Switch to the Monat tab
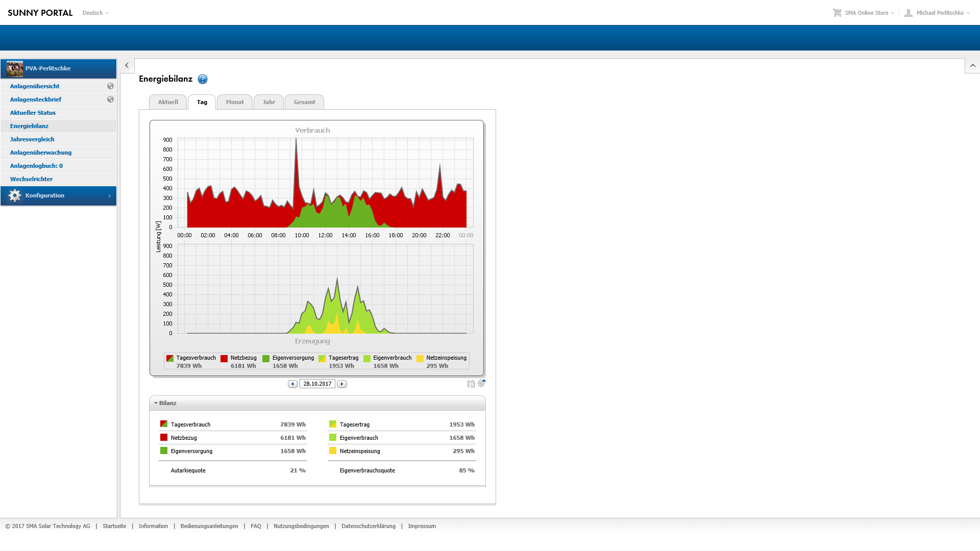This screenshot has width=980, height=551. coord(235,102)
